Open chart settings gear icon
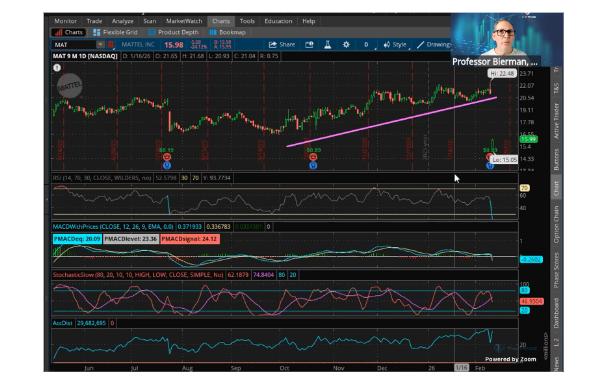Image resolution: width=601 pixels, height=376 pixels. (346, 45)
